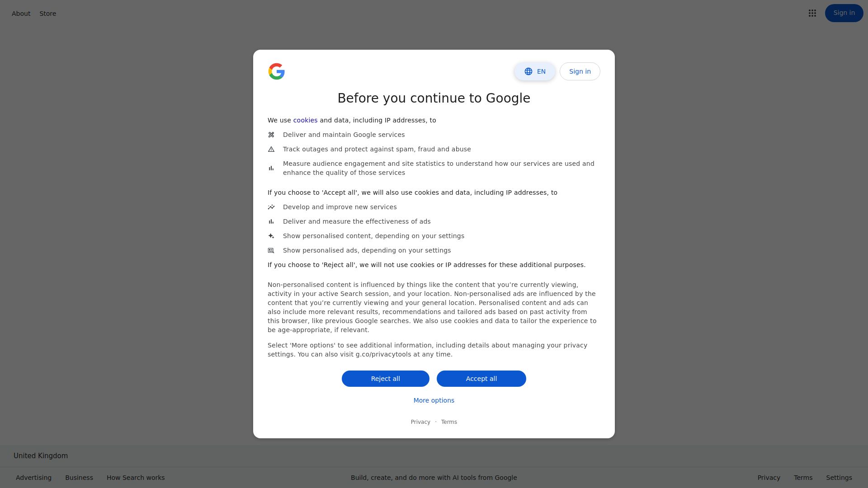
Task: Click the trend line icon beside Develop and improve
Action: (x=271, y=207)
